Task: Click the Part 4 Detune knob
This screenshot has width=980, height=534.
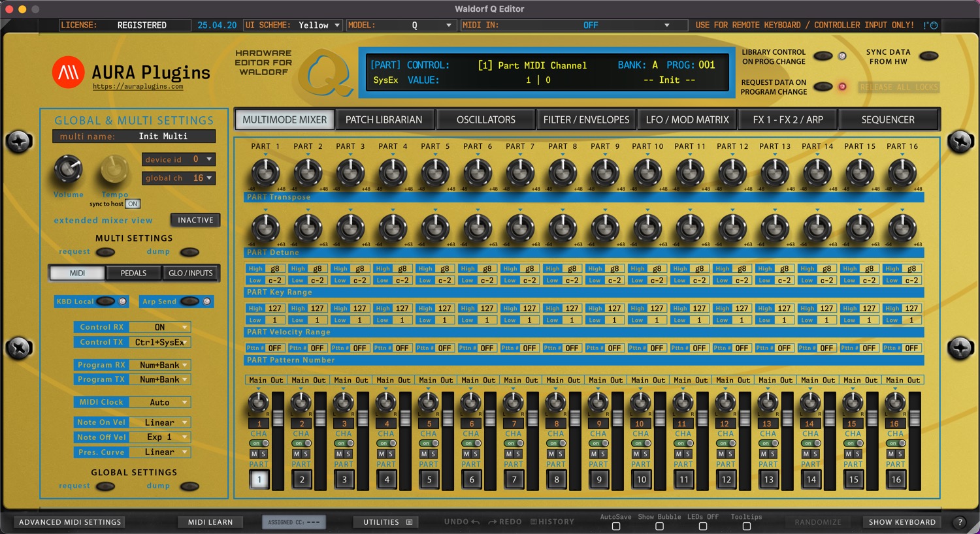Action: click(x=393, y=228)
